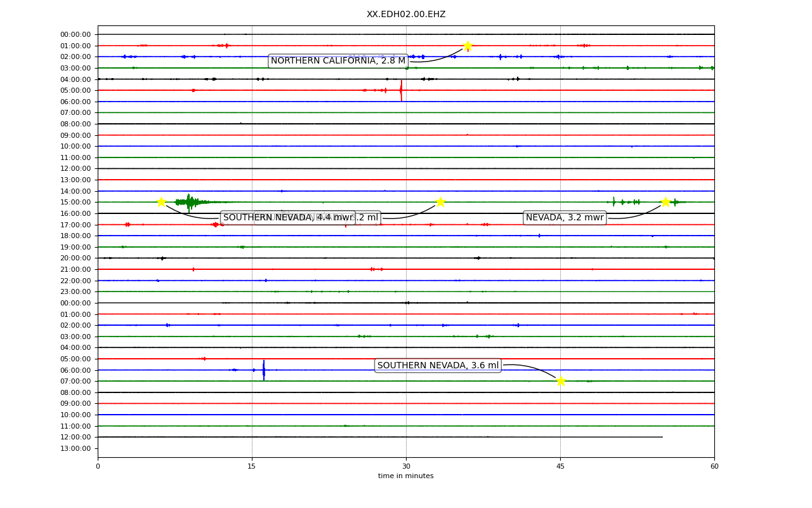Click the 'time in minutes' axis label
812x508 pixels.
(x=406, y=476)
